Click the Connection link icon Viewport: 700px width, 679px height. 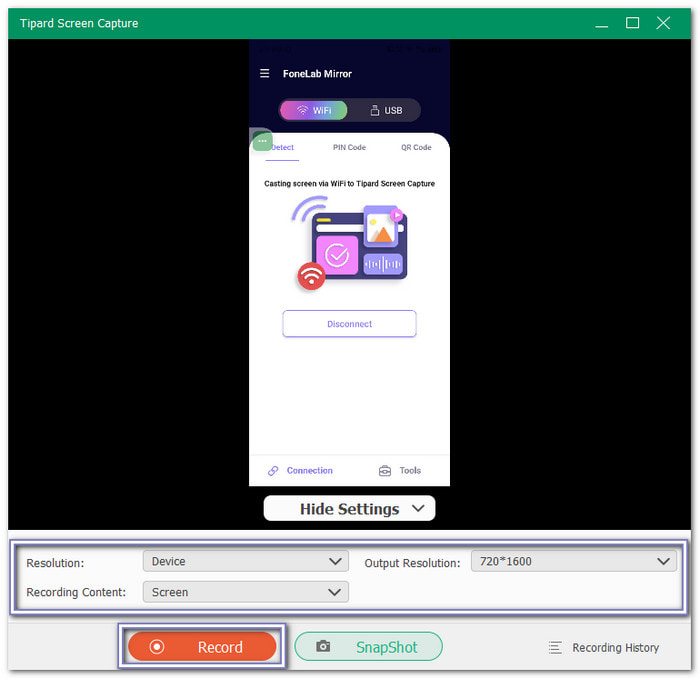[x=273, y=471]
